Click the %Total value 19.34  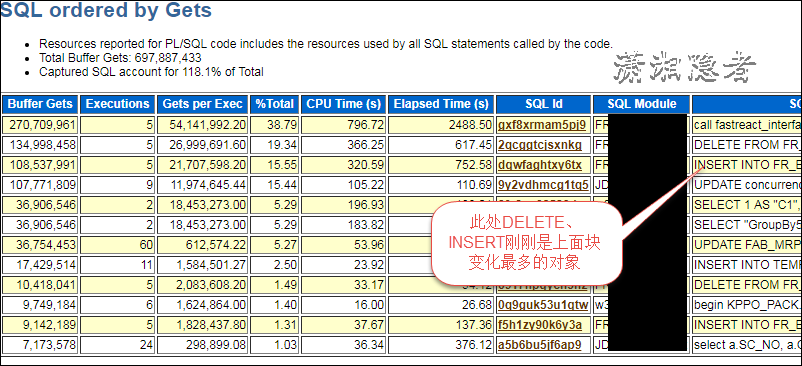tap(283, 145)
